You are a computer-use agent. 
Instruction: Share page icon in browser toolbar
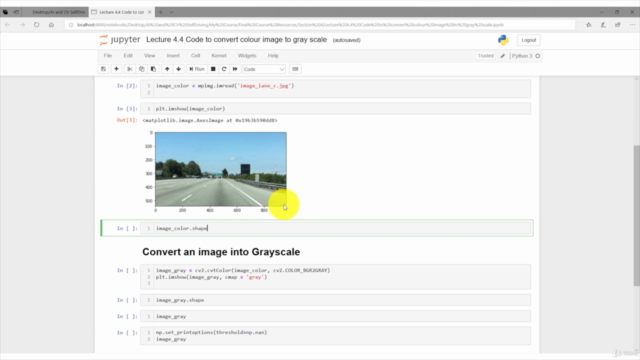[618, 25]
